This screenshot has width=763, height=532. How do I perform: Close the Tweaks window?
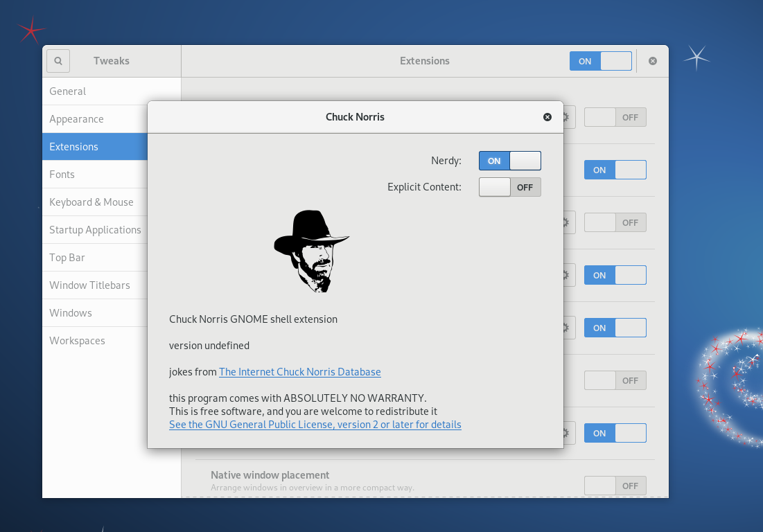coord(653,61)
